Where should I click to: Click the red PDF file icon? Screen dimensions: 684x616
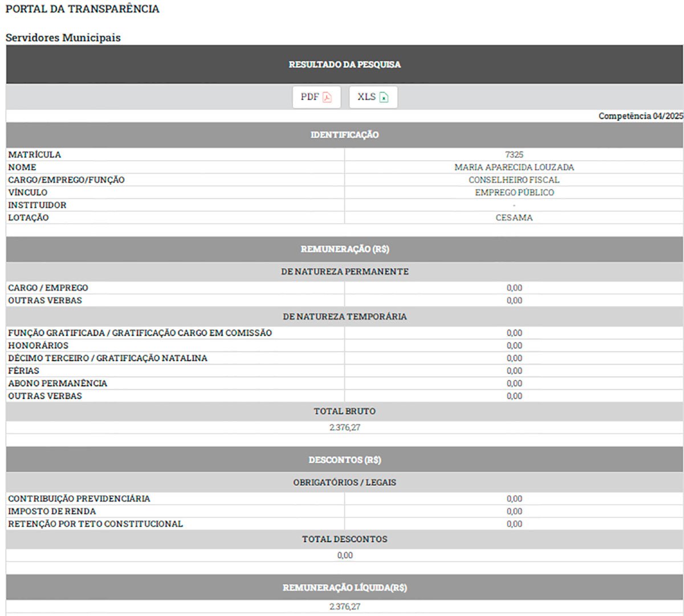click(327, 97)
